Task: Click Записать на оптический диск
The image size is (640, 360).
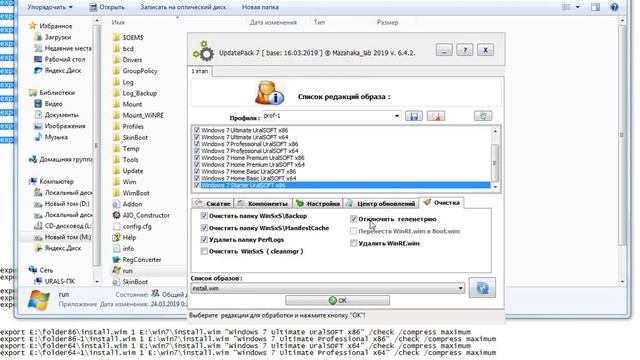Action: pos(183,7)
